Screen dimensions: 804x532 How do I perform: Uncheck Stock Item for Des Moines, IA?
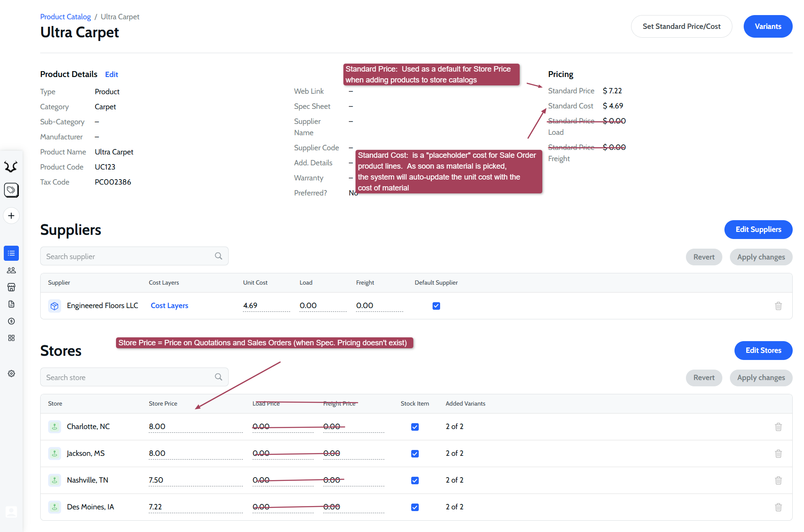[415, 507]
